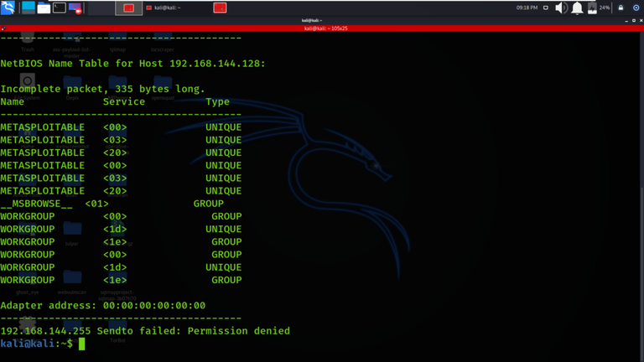
Task: Maximize the kali@kali terminal window
Action: point(634,20)
